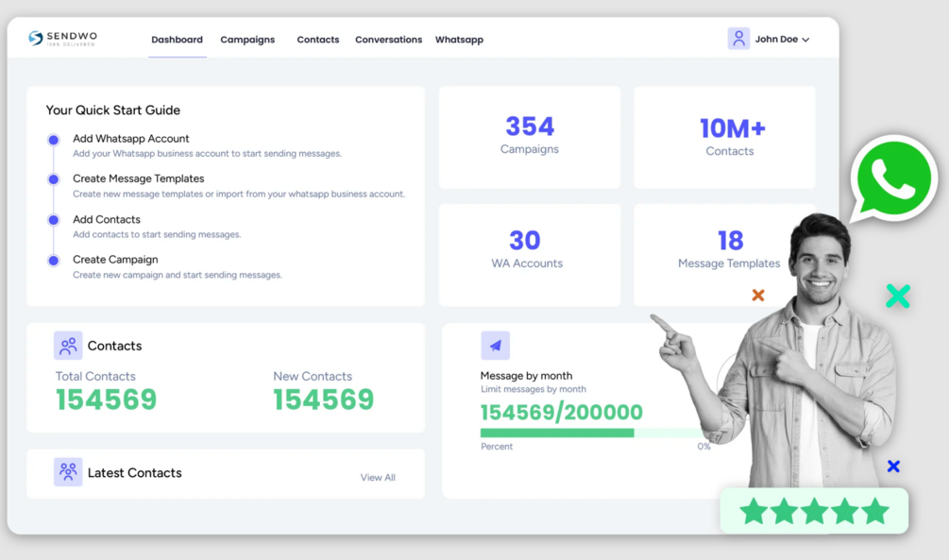Click the Limit messages by month text
This screenshot has height=560, width=949.
tap(534, 389)
